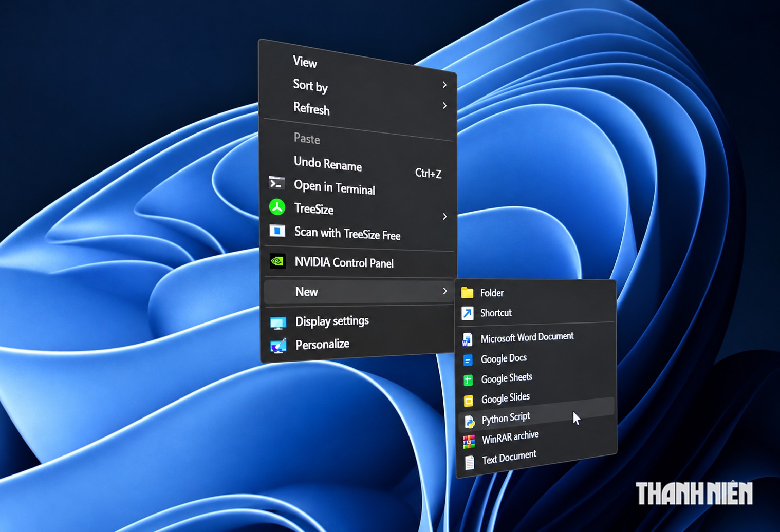This screenshot has width=780, height=532.
Task: Click the Open in Terminal icon
Action: pyautogui.click(x=277, y=183)
